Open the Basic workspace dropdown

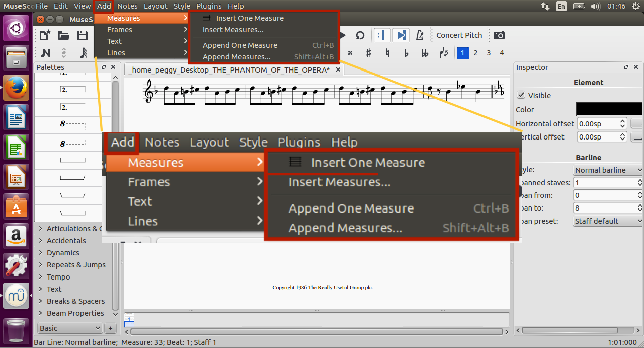coord(70,328)
